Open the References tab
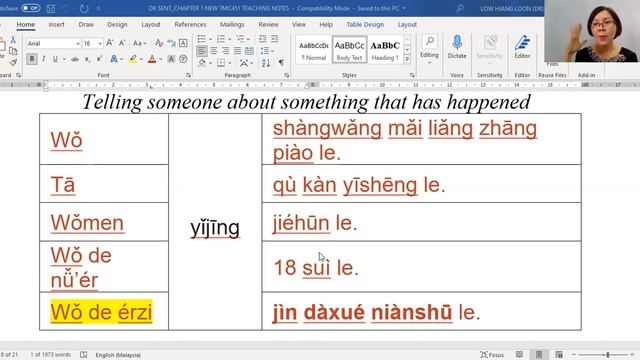Image resolution: width=640 pixels, height=360 pixels. coord(190,24)
